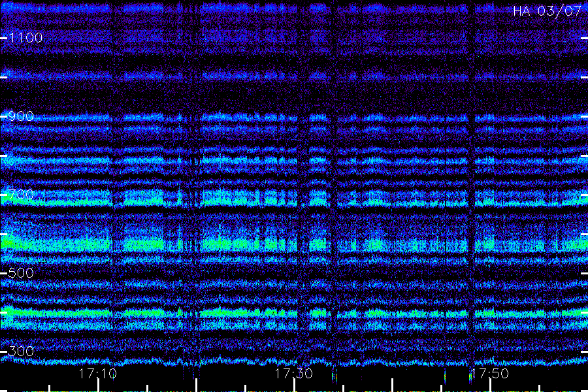This screenshot has width=588, height=392.
Task: Select the time tick mark below 17:30
Action: pos(294,385)
